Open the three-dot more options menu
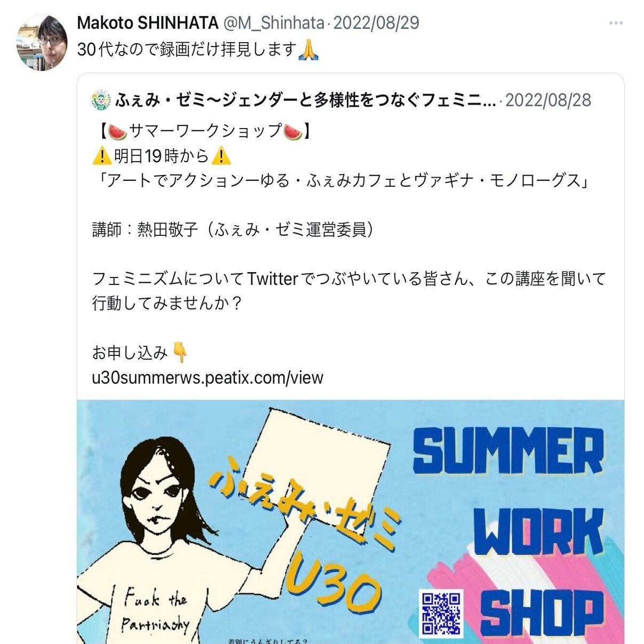644x644 pixels. pos(616,23)
